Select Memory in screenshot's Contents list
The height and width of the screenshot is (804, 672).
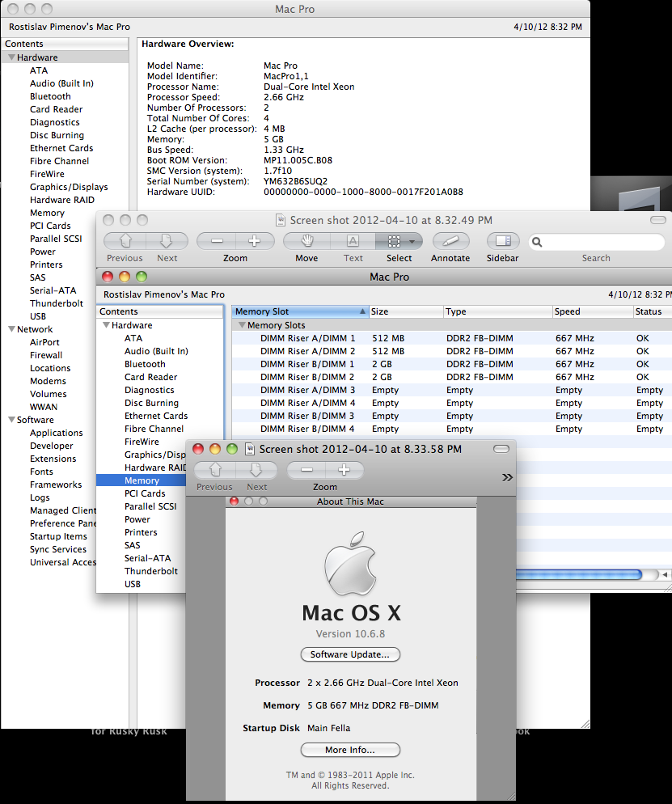[142, 480]
